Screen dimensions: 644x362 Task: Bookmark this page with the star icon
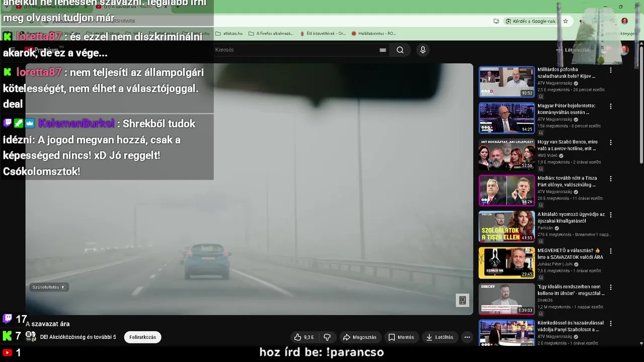point(566,21)
